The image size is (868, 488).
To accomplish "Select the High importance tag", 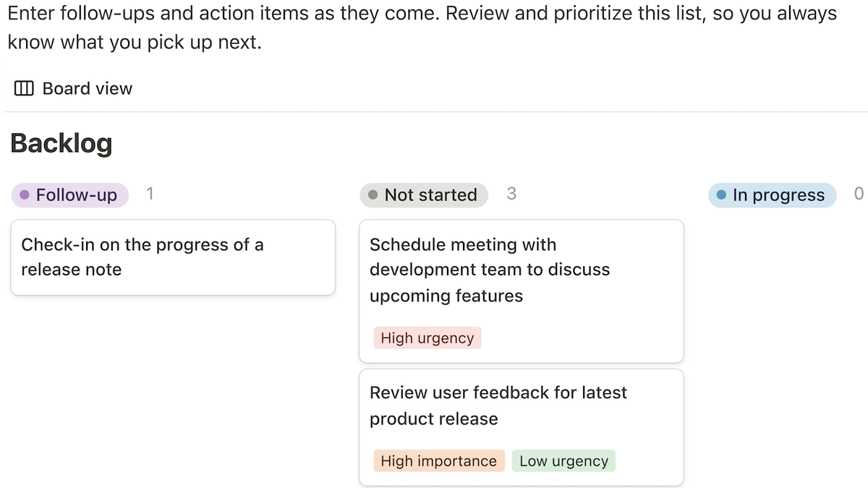I will [438, 461].
